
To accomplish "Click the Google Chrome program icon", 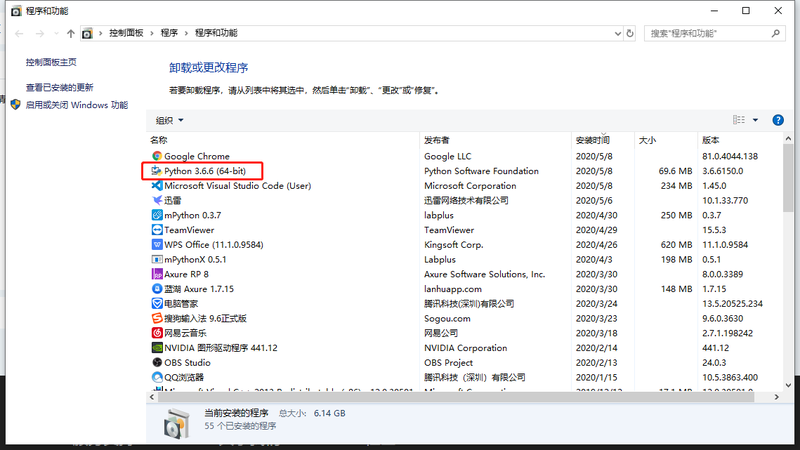I will tap(157, 156).
